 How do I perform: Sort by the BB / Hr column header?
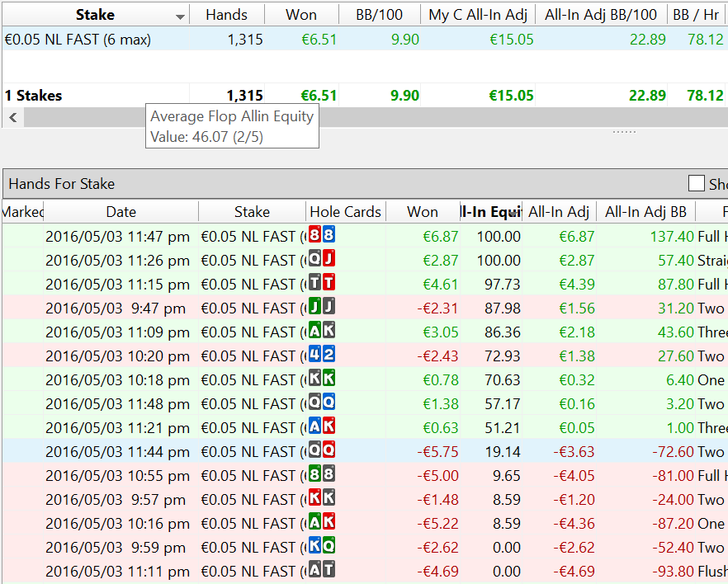pyautogui.click(x=696, y=15)
